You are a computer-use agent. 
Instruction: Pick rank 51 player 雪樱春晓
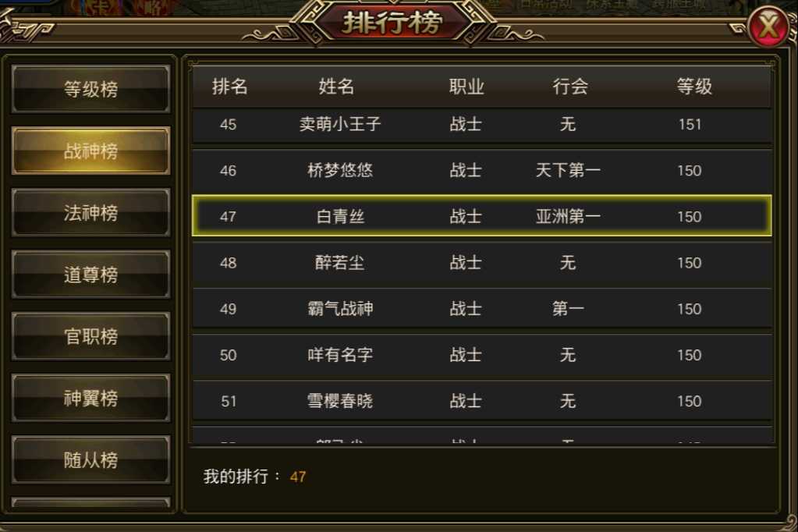pos(481,401)
